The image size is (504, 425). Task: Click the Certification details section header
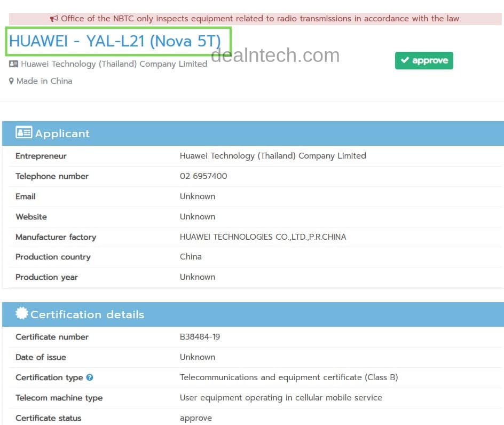[x=253, y=314]
